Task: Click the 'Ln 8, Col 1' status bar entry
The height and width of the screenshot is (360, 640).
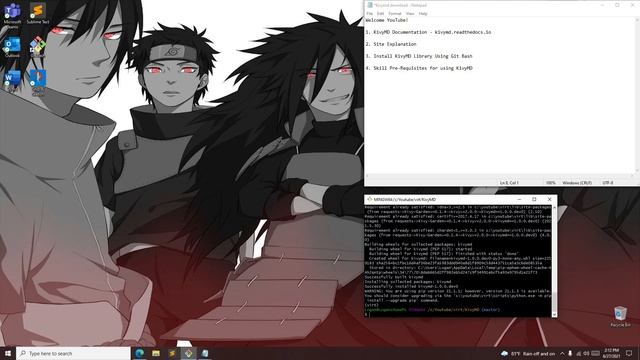Action: [x=509, y=183]
